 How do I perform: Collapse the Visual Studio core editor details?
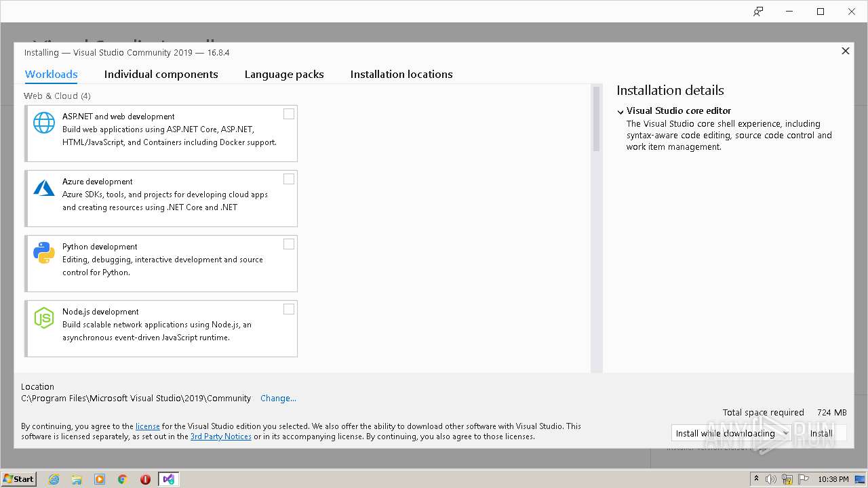[620, 112]
